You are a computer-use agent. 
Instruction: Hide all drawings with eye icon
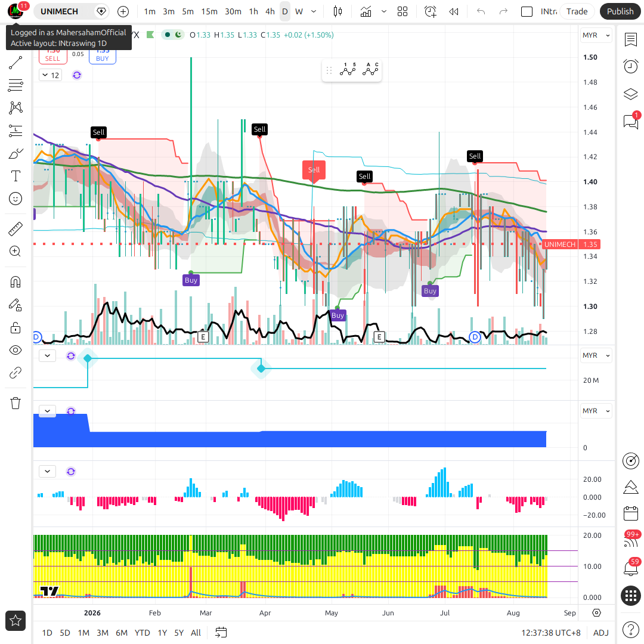15,351
